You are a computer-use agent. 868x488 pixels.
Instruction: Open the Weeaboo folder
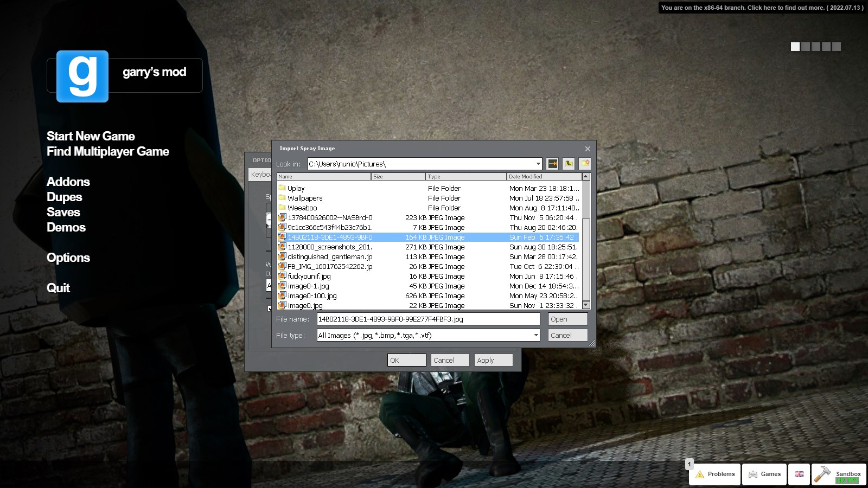[x=302, y=208]
